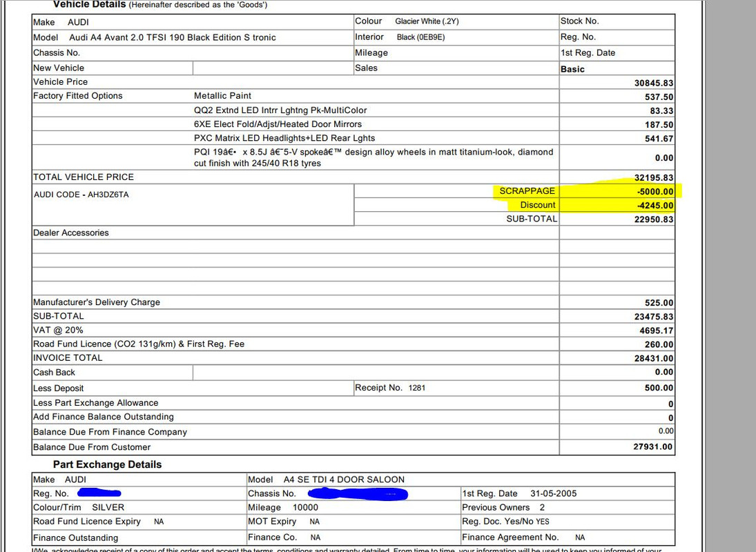Click Balance Due From Customer label

pyautogui.click(x=92, y=447)
